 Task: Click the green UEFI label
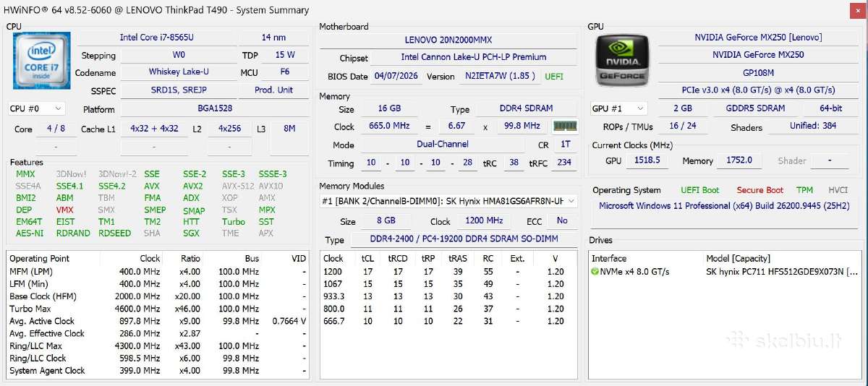(x=554, y=76)
